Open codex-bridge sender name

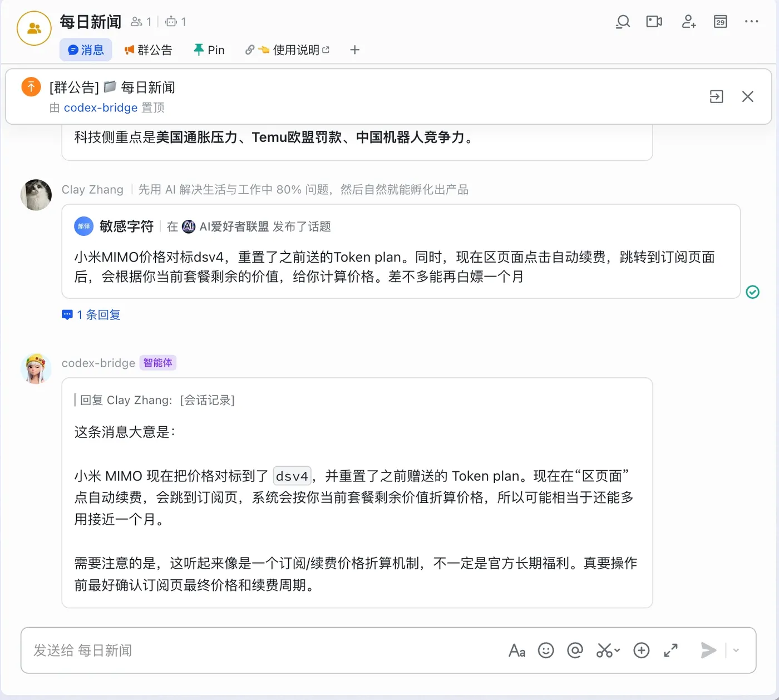pyautogui.click(x=98, y=363)
